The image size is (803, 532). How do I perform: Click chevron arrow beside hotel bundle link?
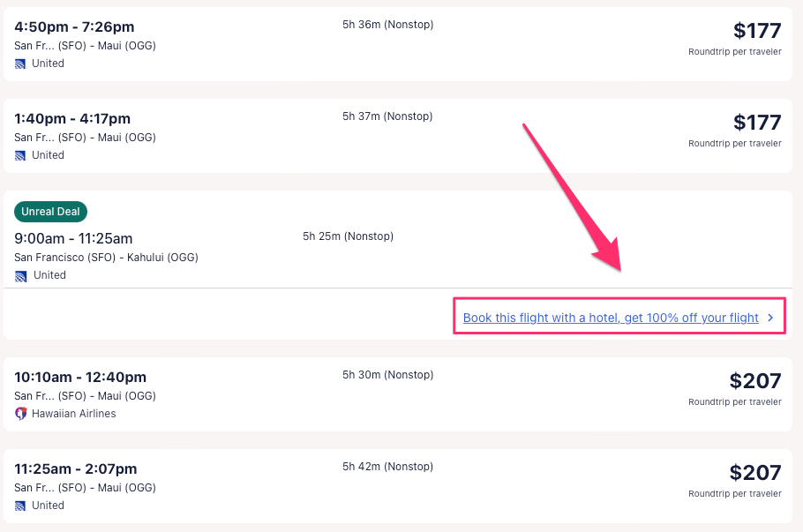[x=770, y=318]
